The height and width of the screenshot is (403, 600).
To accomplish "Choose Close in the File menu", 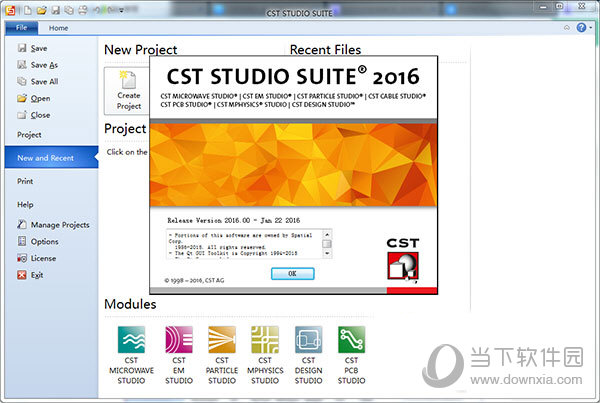I will point(34,115).
